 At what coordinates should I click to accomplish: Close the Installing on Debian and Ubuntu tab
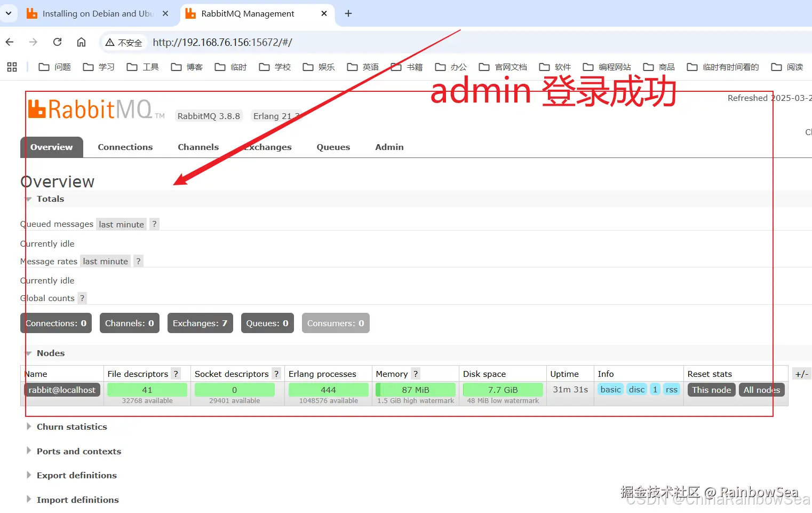[x=165, y=13]
